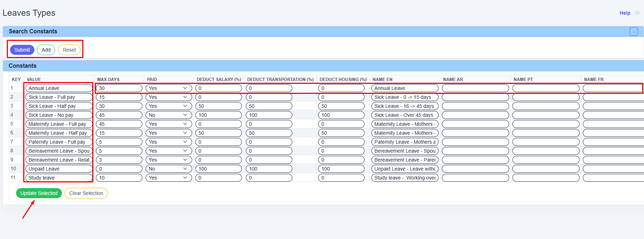This screenshot has height=239, width=644.
Task: Click Deduct Salary field for Sick Leave - Half pay
Action: tap(219, 106)
